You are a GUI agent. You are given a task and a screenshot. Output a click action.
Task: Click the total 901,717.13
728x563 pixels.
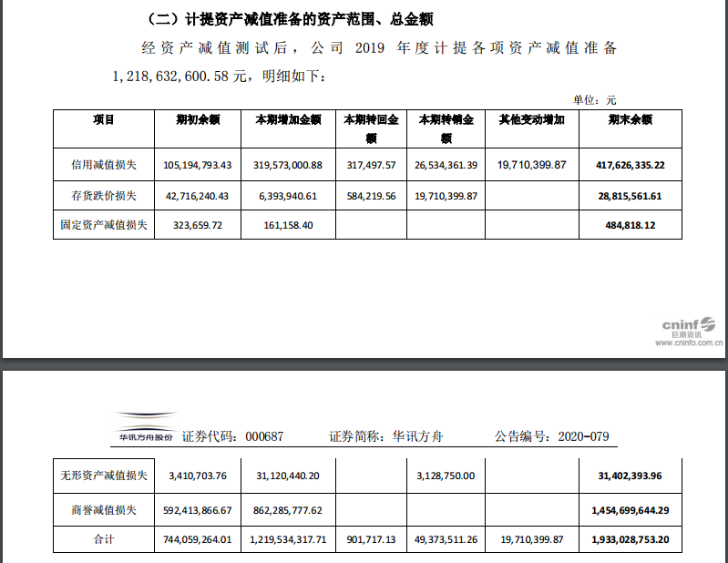coord(371,540)
